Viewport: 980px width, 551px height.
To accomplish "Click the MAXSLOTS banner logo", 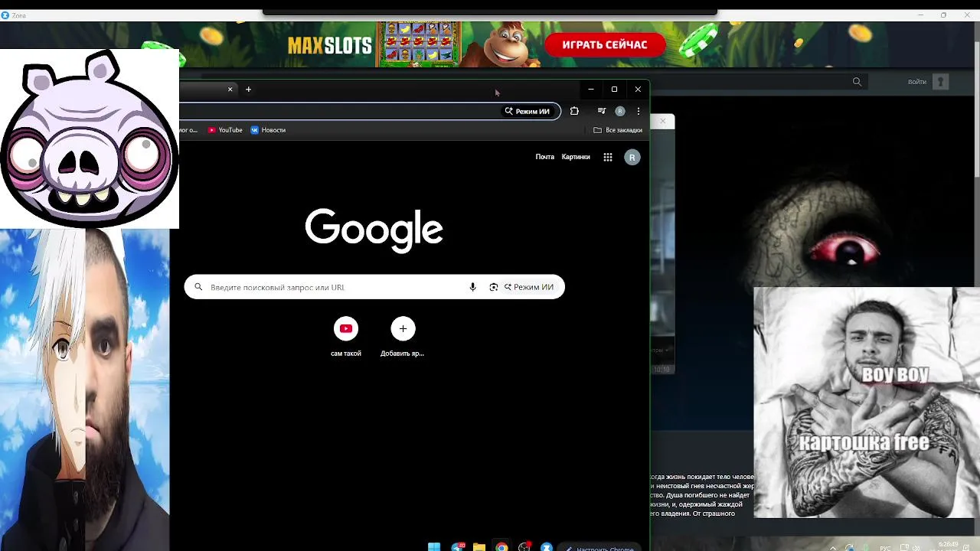I will 329,45.
